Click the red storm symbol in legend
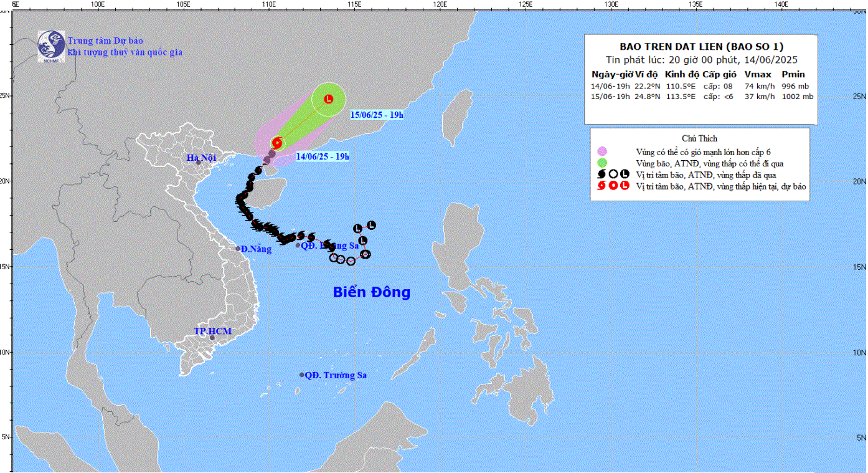This screenshot has height=473, width=868. point(601,186)
